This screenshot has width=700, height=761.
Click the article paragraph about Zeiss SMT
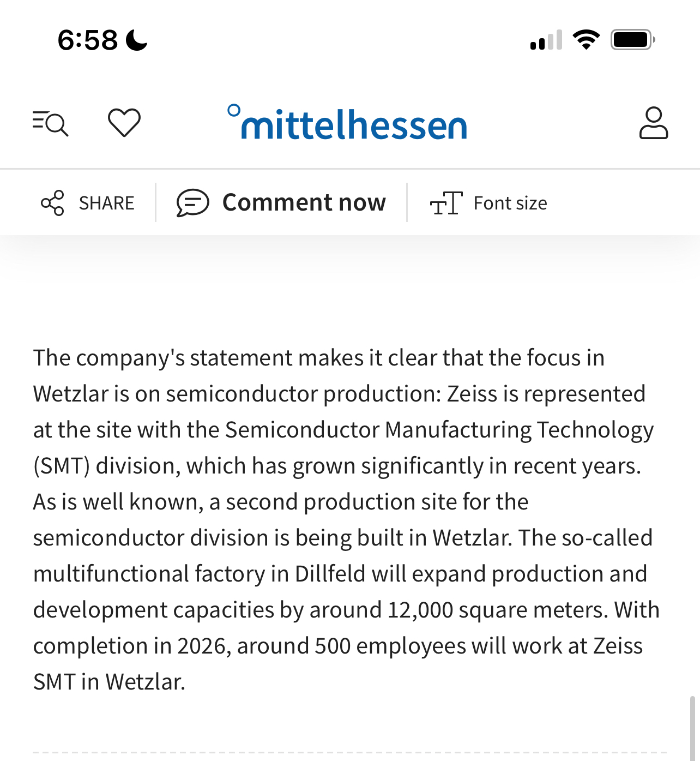346,519
